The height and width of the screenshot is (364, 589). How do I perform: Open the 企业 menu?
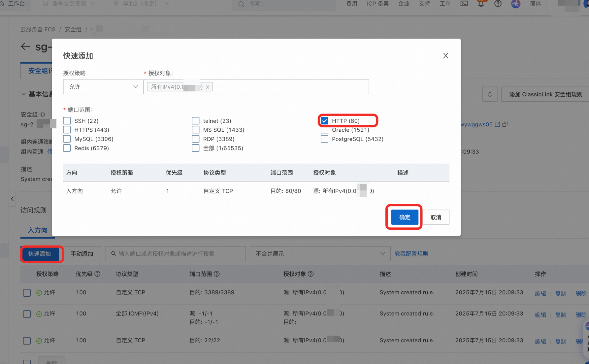click(x=404, y=4)
